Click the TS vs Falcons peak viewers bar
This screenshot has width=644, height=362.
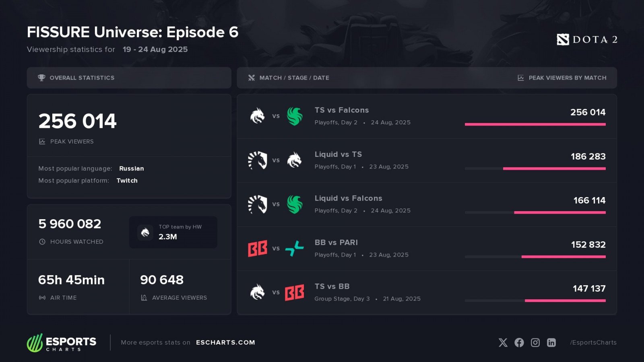535,124
